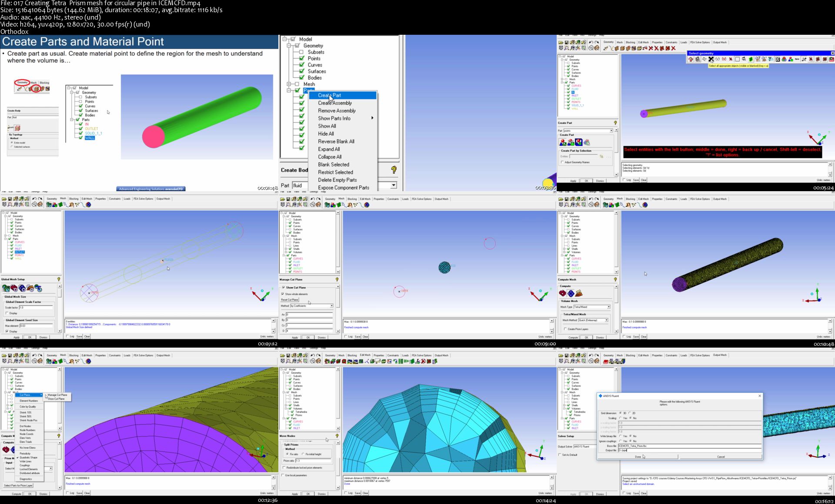Open Mesh Type 'Tetra/Mixed' dropdown
This screenshot has height=504, width=835.
tap(608, 307)
